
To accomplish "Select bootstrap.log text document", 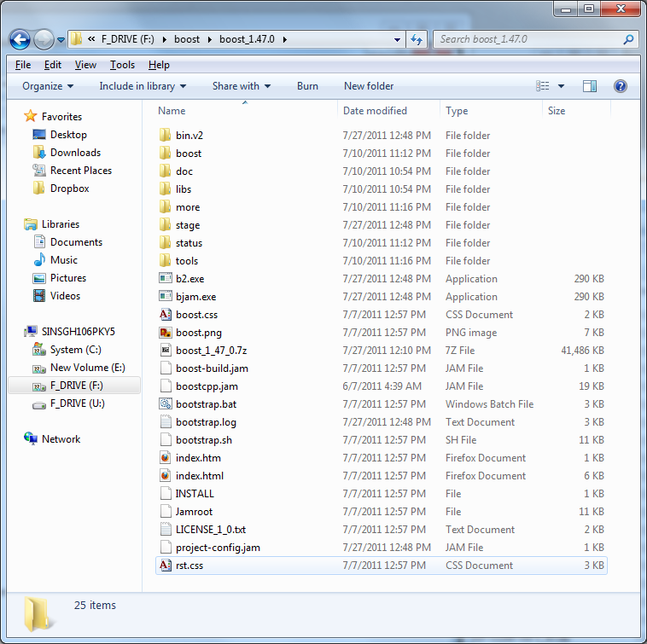I will coord(382,422).
